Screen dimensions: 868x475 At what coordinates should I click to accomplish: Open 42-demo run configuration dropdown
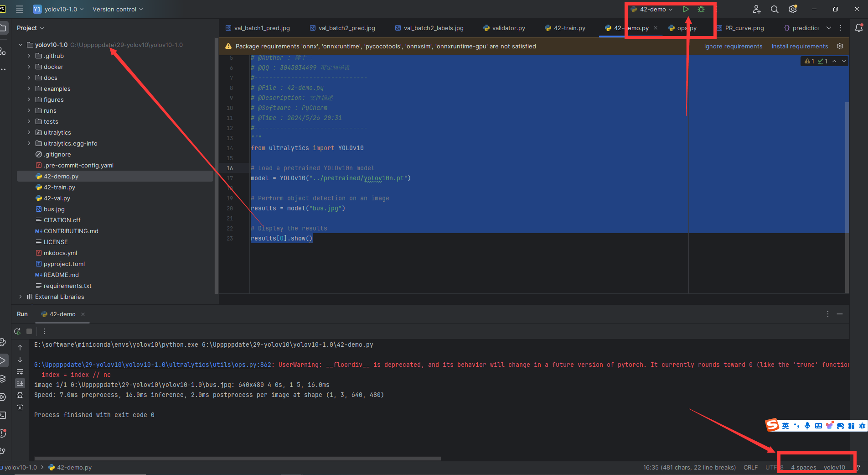[652, 9]
